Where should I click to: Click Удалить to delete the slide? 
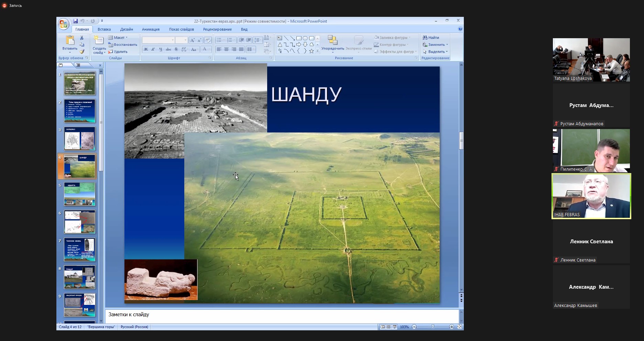coord(118,52)
